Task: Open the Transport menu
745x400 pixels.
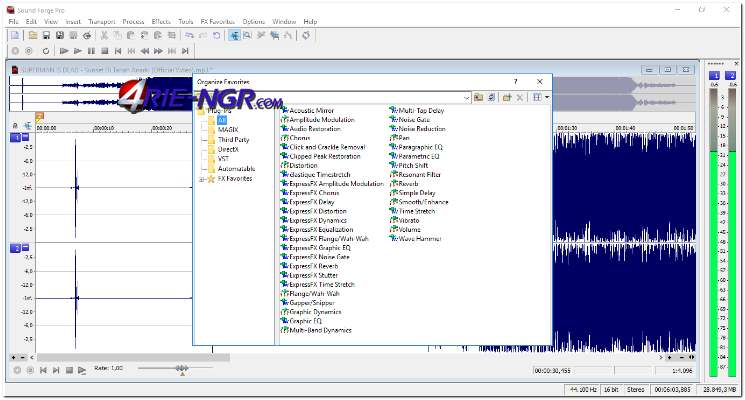Action: coord(102,21)
